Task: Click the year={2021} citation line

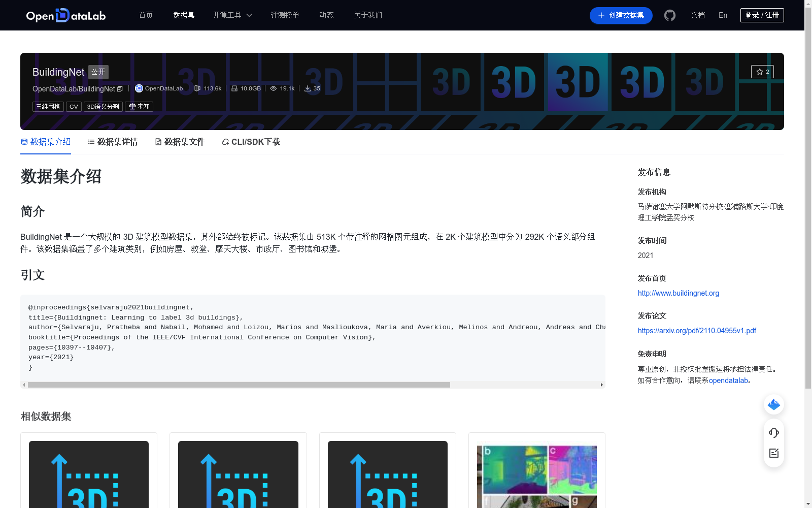Action: click(51, 357)
